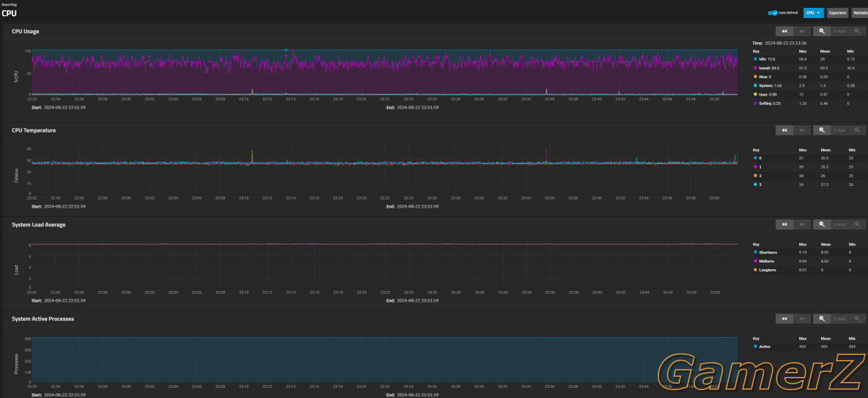
Task: Toggle the Auto Refresh switch
Action: [x=773, y=12]
